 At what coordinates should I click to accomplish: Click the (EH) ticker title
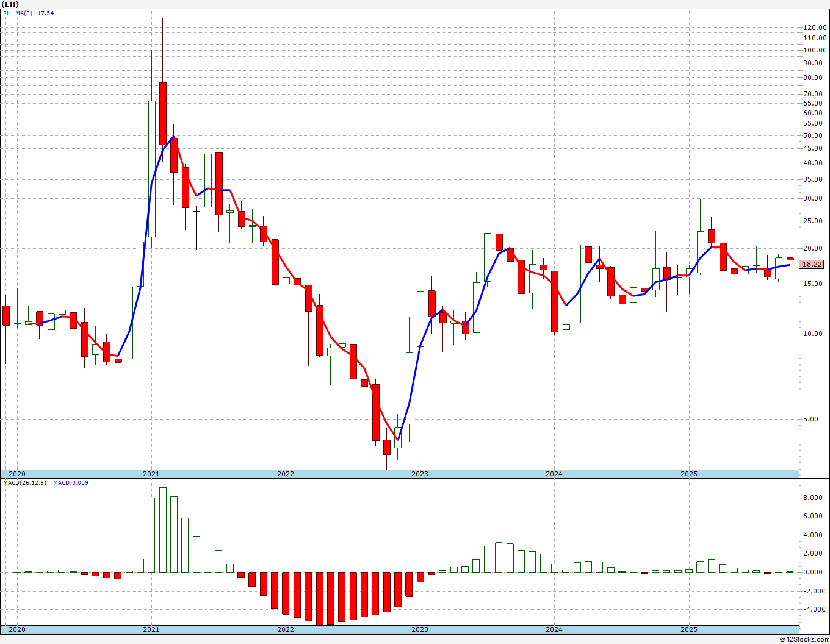tap(10, 4)
